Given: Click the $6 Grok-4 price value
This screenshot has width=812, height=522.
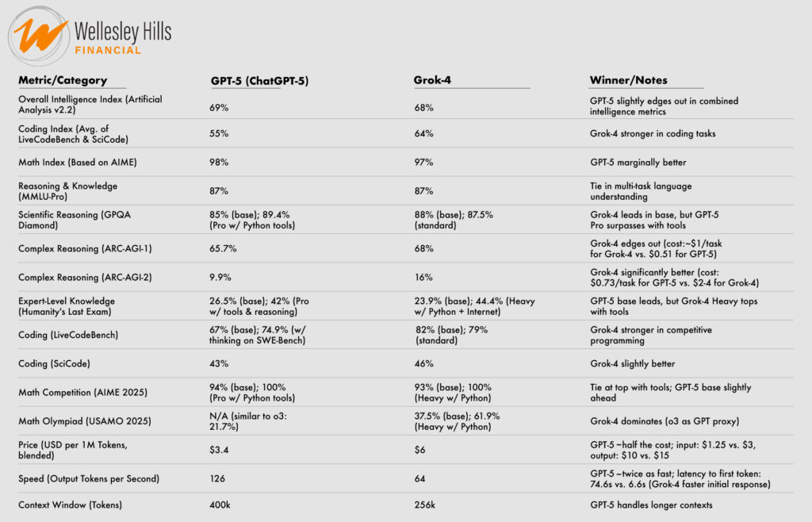Looking at the screenshot, I should pyautogui.click(x=419, y=450).
